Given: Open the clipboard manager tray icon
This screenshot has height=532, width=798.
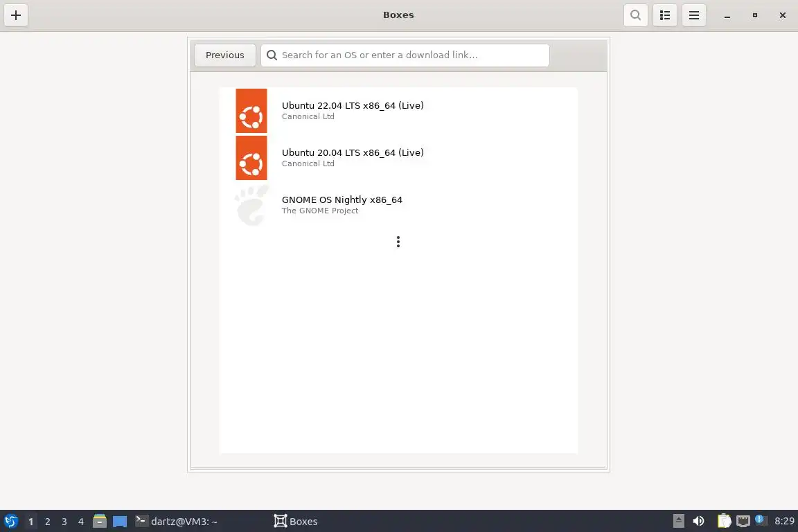Looking at the screenshot, I should point(724,521).
